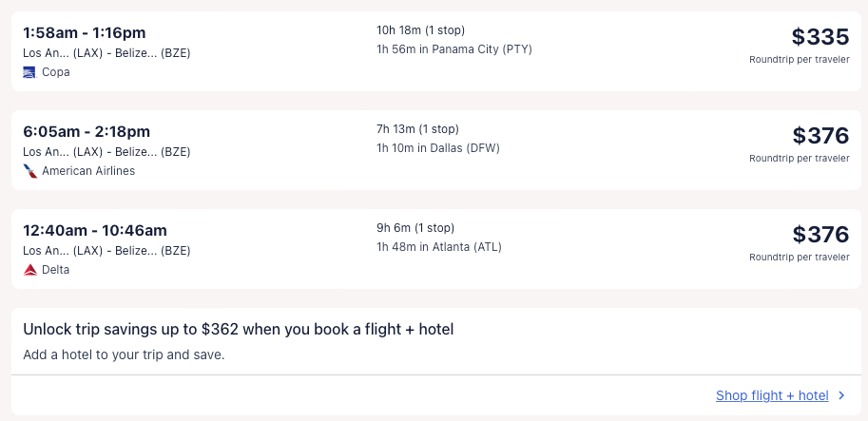Click the Copa flight LAX - BZE route text
This screenshot has height=421, width=868.
(106, 53)
